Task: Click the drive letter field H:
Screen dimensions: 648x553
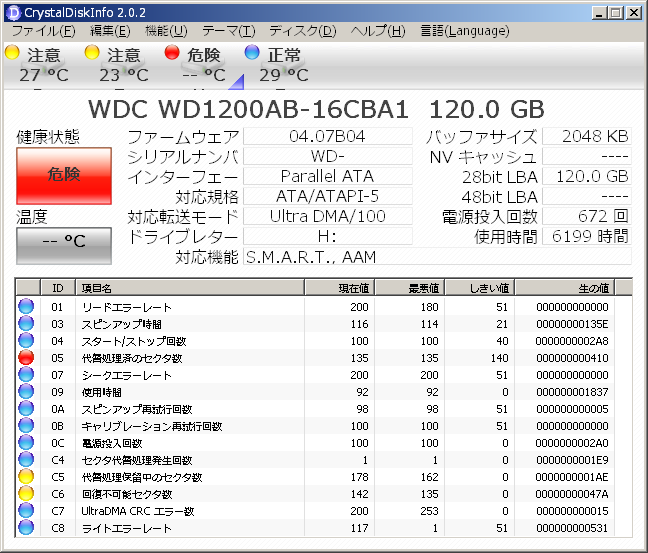Action: click(x=328, y=236)
